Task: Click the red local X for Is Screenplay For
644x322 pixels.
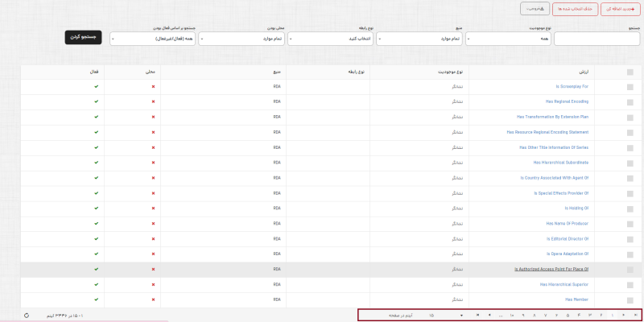Action: [x=153, y=86]
